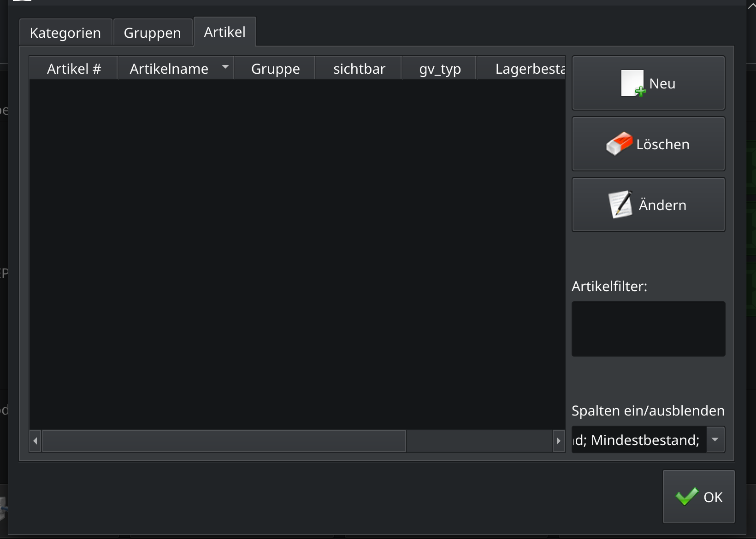
Task: Click the table's scroll left arrow
Action: (x=35, y=441)
